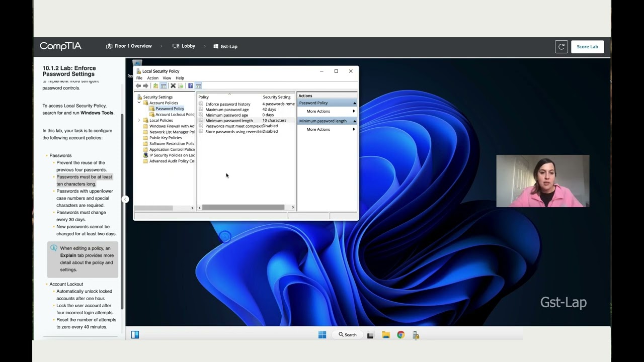The width and height of the screenshot is (644, 362).
Task: Select Software Restriction Policies node
Action: (172, 144)
